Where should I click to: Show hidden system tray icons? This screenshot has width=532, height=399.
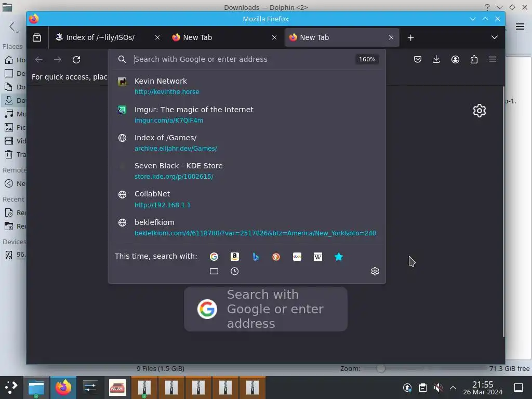[453, 388]
